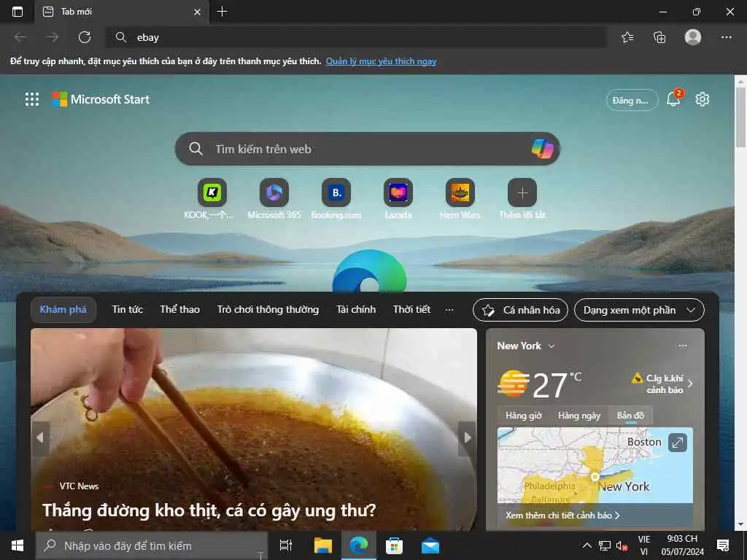Click the Đăng nhập sign-in button
Screen dimensions: 747x560
(x=631, y=100)
